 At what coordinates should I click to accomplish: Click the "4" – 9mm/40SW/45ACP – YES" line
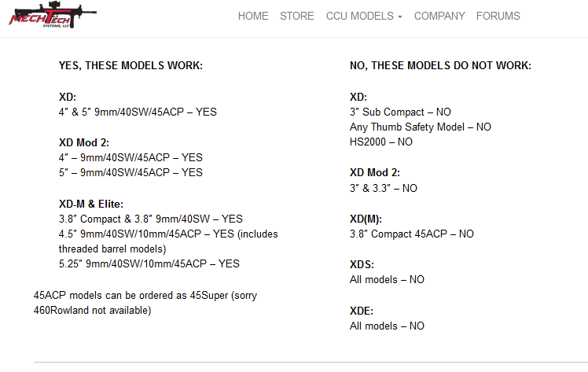(x=130, y=157)
